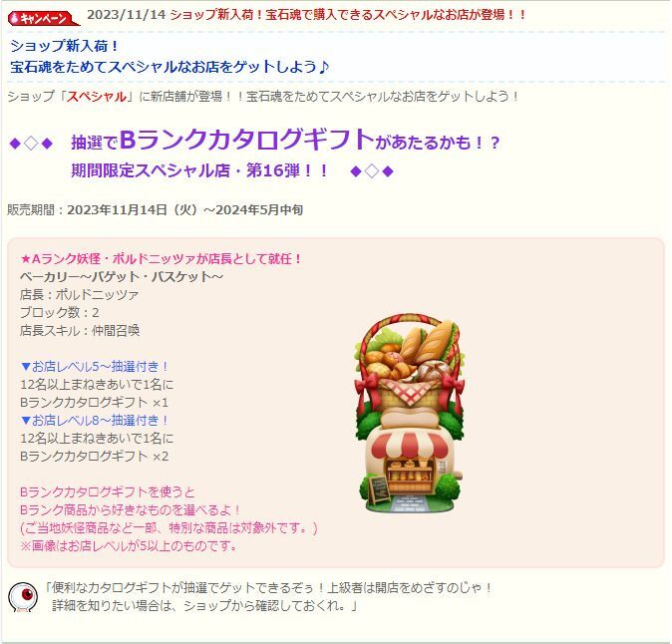Click the purple diamonds before 抽選で

point(31,144)
